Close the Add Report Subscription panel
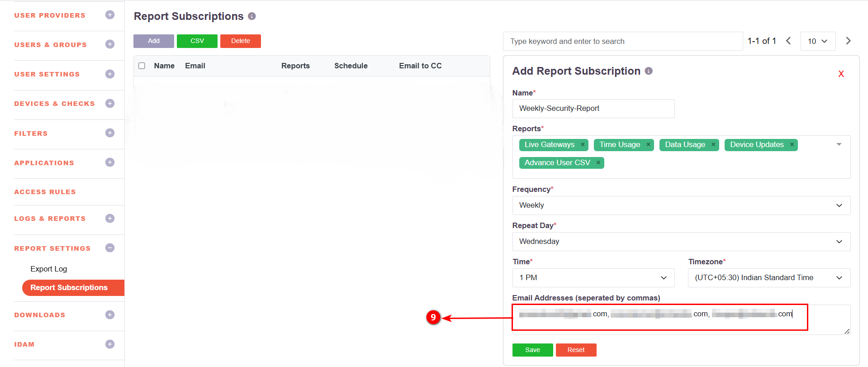Viewport: 868px width, 367px height. click(841, 74)
